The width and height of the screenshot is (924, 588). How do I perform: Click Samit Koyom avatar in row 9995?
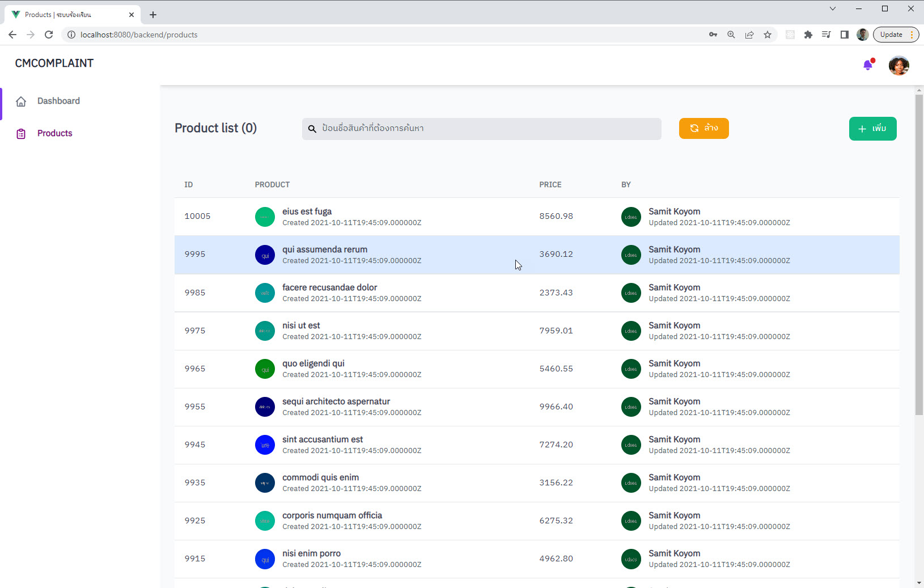pyautogui.click(x=631, y=255)
